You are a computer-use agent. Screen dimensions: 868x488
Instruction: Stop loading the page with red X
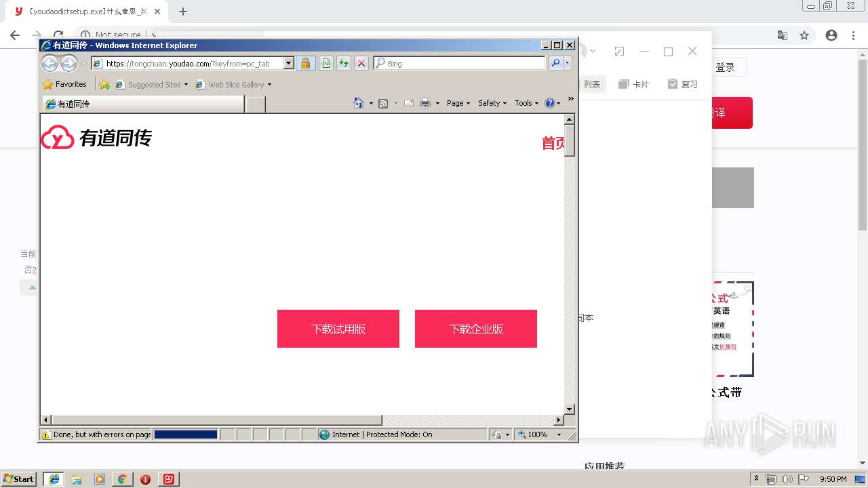[x=361, y=63]
